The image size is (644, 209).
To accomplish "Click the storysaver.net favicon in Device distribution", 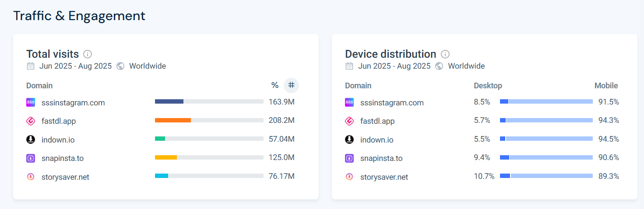I will point(349,177).
